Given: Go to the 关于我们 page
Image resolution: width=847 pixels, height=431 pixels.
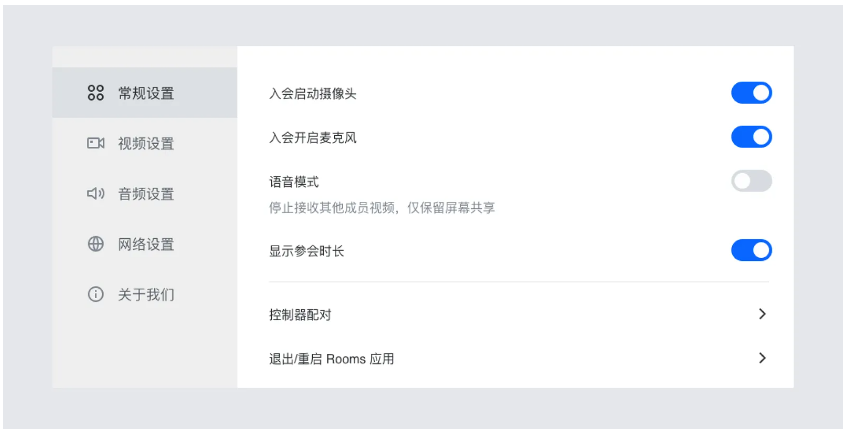Looking at the screenshot, I should click(x=146, y=295).
